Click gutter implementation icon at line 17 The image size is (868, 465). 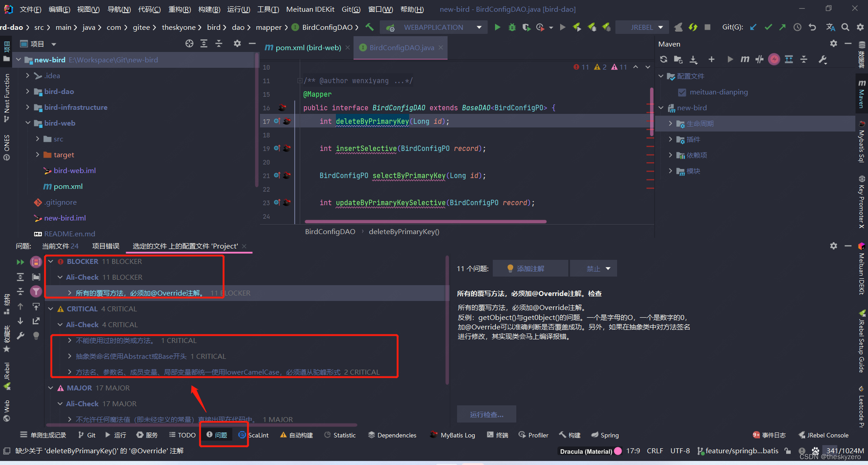[277, 121]
